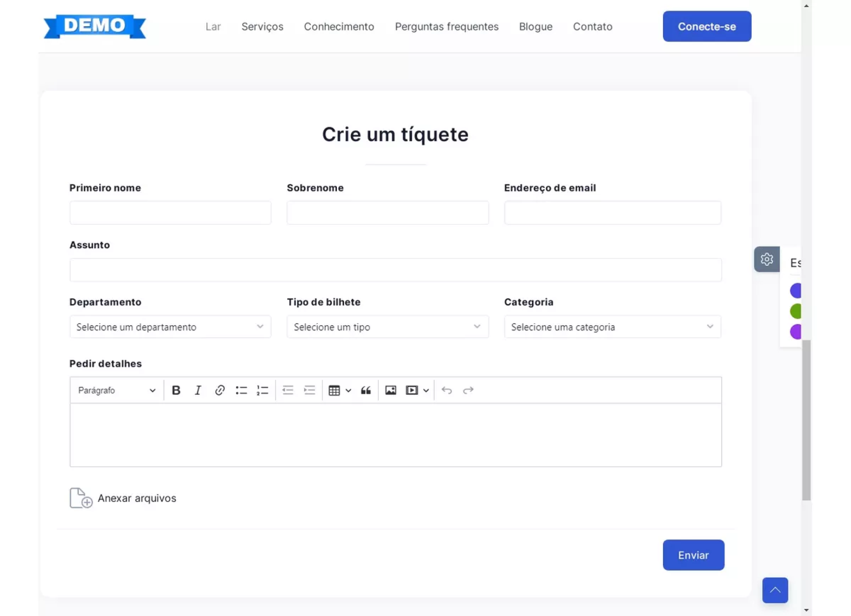
Task: Pick the green theme color swatch
Action: click(796, 311)
